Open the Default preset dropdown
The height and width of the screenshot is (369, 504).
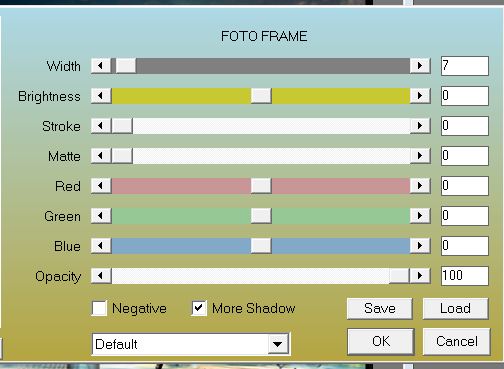point(278,344)
